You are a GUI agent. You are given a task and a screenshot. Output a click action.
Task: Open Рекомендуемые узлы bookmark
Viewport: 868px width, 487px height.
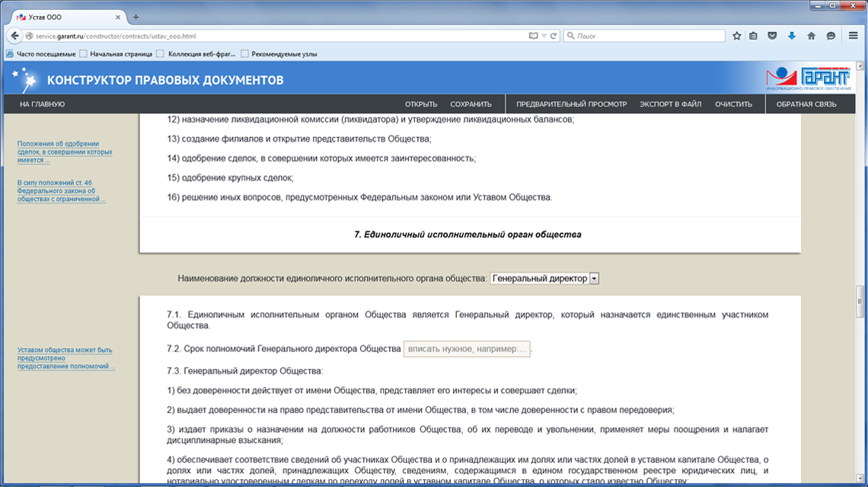click(279, 54)
